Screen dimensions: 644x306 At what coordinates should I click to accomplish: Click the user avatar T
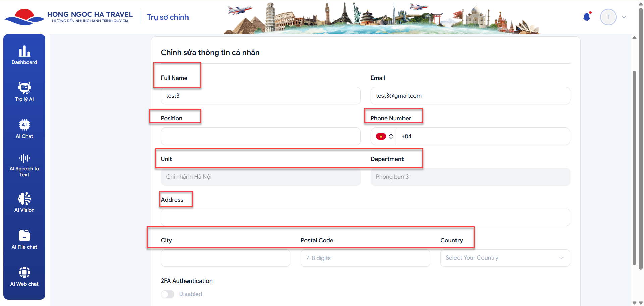[608, 17]
